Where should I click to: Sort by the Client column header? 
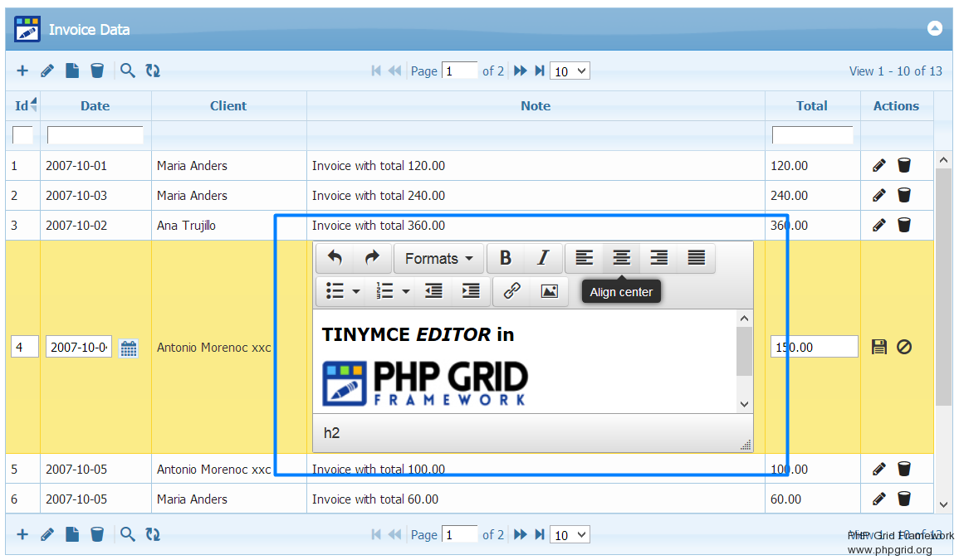pos(228,106)
